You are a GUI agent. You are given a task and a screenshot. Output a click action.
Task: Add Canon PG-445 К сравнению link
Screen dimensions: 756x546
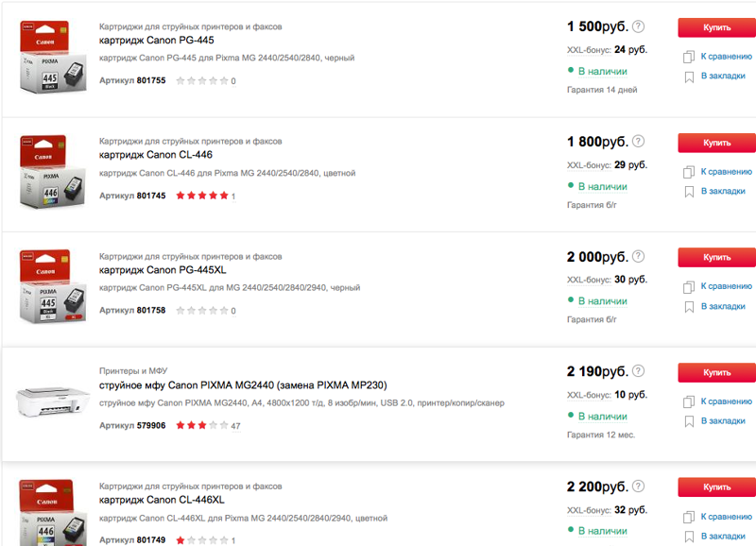tap(726, 57)
